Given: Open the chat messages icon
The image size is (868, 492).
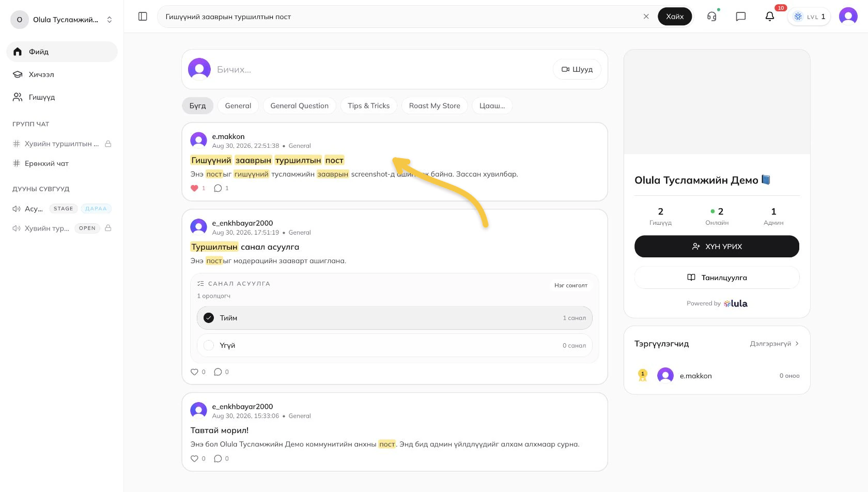Looking at the screenshot, I should (x=741, y=17).
